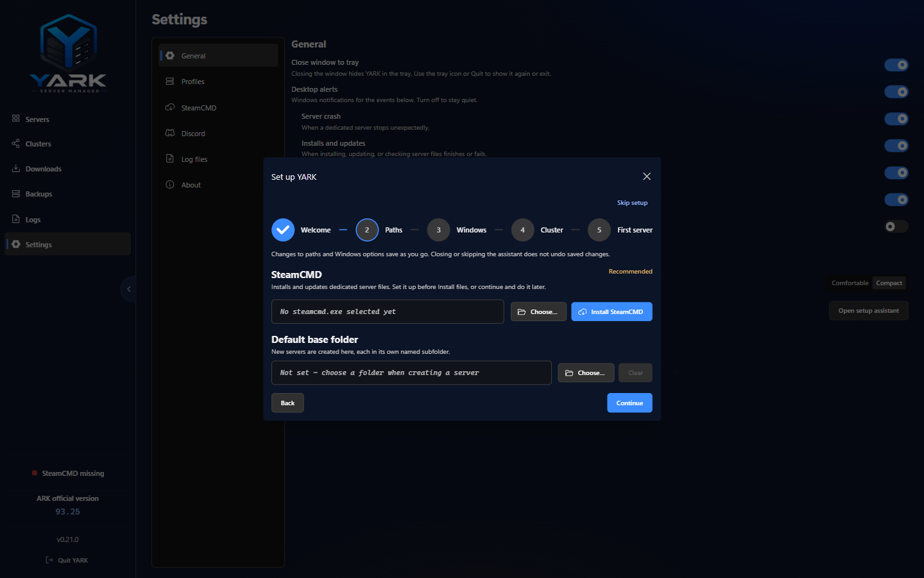This screenshot has height=578, width=924.
Task: Click the Settings gear icon in sidebar
Action: (x=15, y=244)
